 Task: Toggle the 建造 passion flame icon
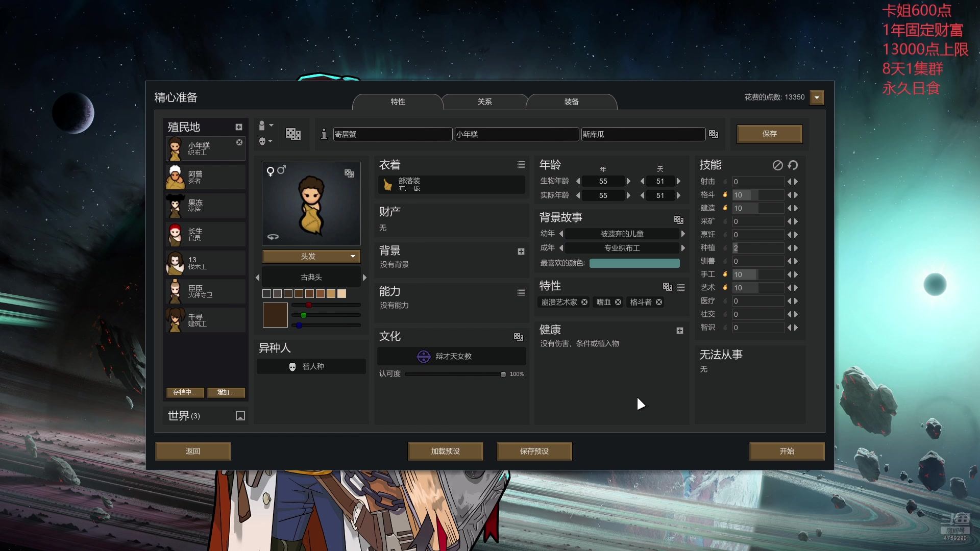tap(725, 208)
